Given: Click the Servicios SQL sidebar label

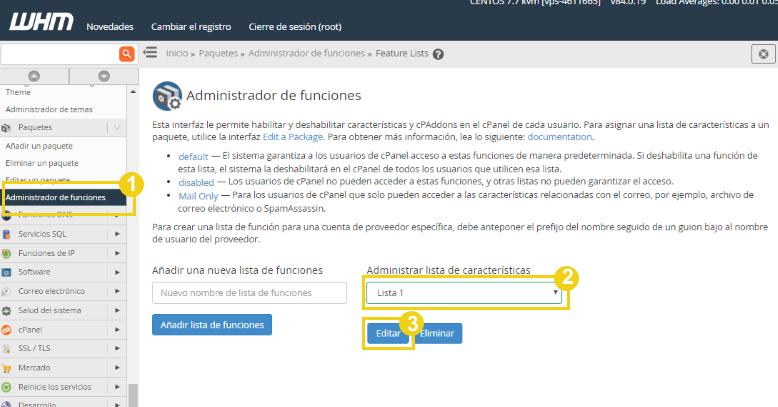Looking at the screenshot, I should (42, 234).
